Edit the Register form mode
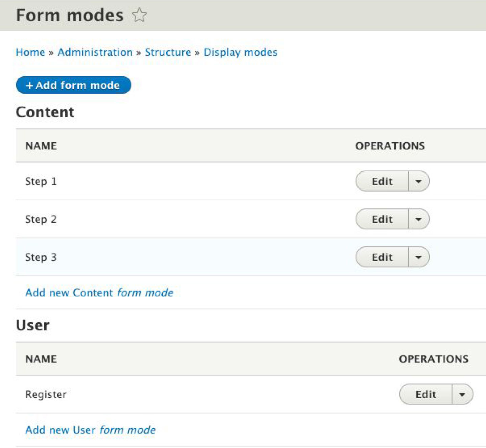The image size is (486, 448). pyautogui.click(x=425, y=394)
